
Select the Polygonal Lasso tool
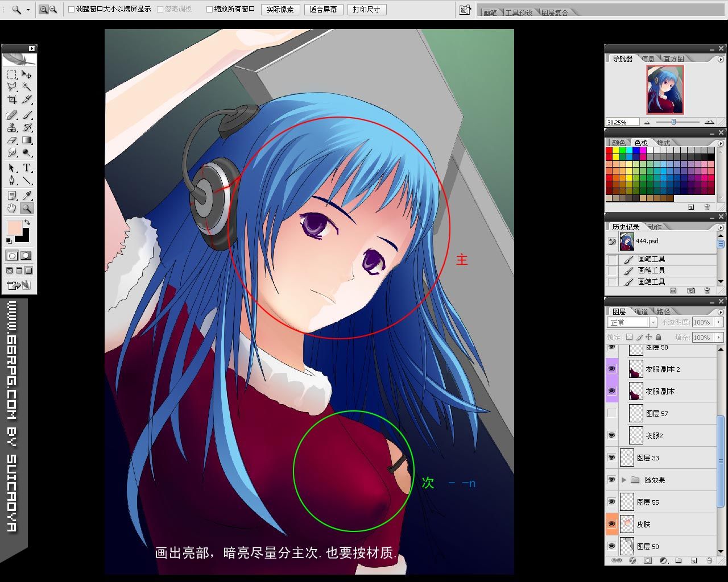click(x=12, y=87)
